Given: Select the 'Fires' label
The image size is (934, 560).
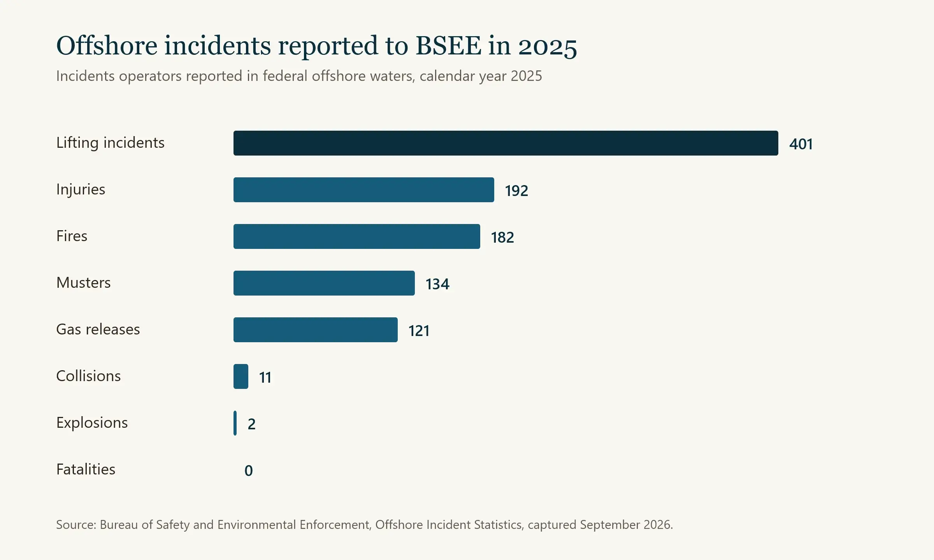Looking at the screenshot, I should coord(72,236).
